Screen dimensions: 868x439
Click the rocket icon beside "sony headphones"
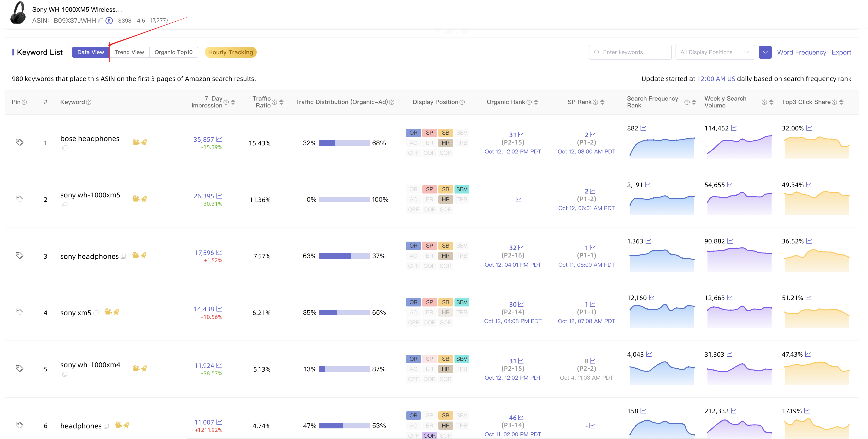click(x=144, y=255)
